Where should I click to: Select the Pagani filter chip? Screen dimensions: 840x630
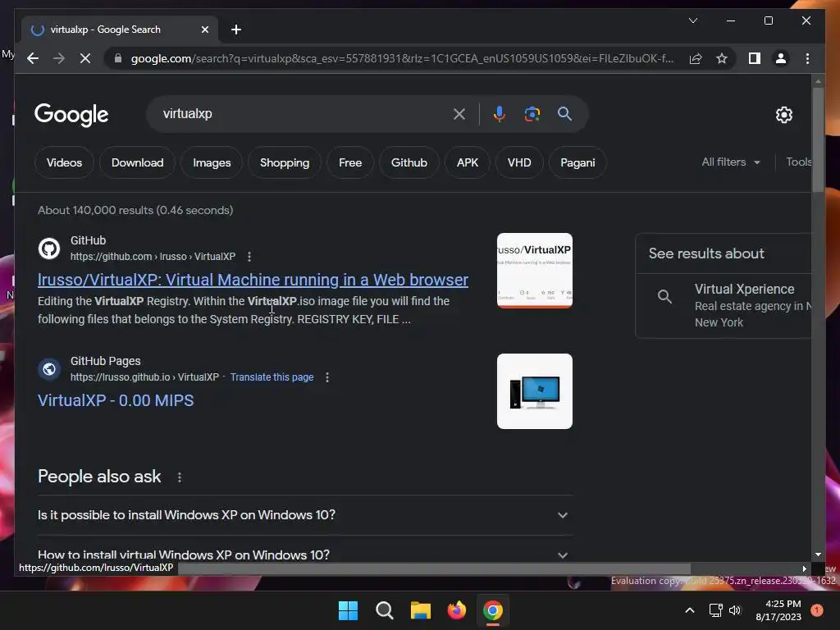[577, 162]
